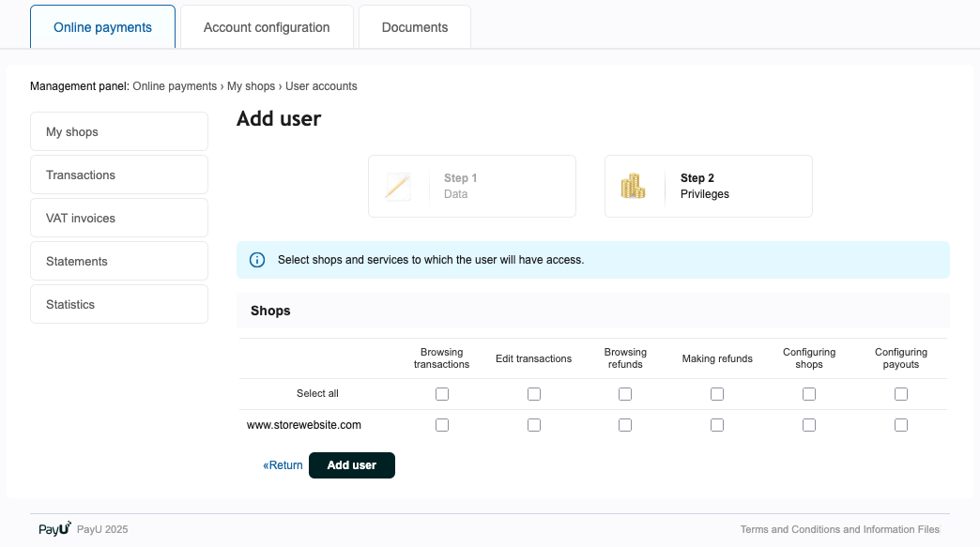Click the pencil icon in Step 1
Image resolution: width=980 pixels, height=547 pixels.
[398, 186]
